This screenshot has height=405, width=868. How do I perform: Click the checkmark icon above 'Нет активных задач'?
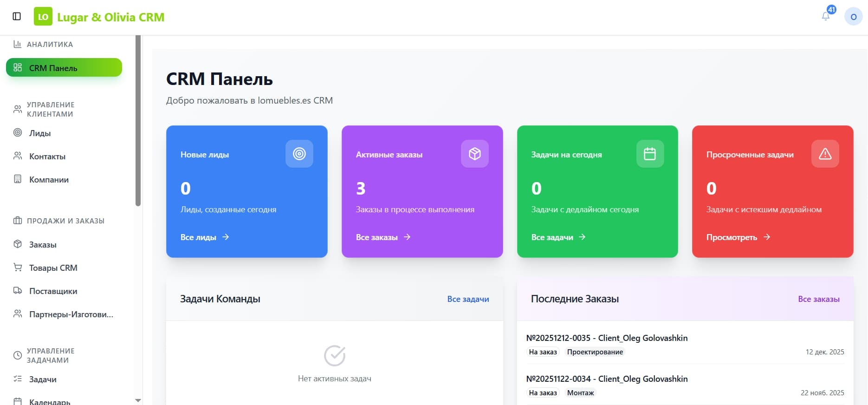(x=334, y=356)
